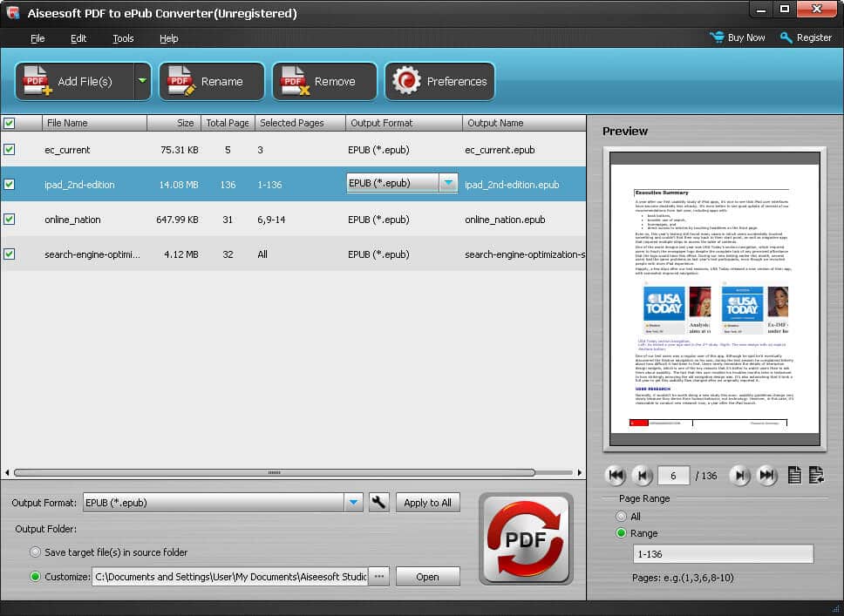Viewport: 844px width, 616px height.
Task: Uncheck the ec_current file checkbox
Action: pos(9,150)
